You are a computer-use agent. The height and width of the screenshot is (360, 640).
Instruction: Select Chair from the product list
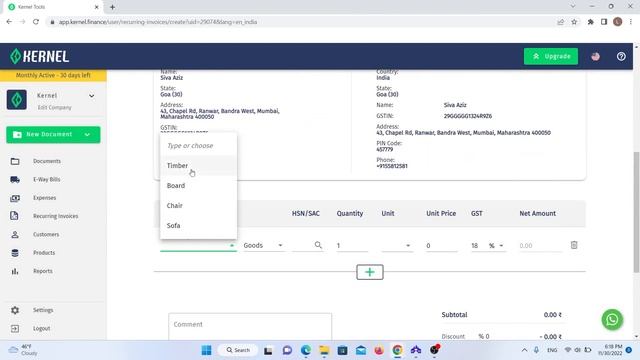[198, 206]
